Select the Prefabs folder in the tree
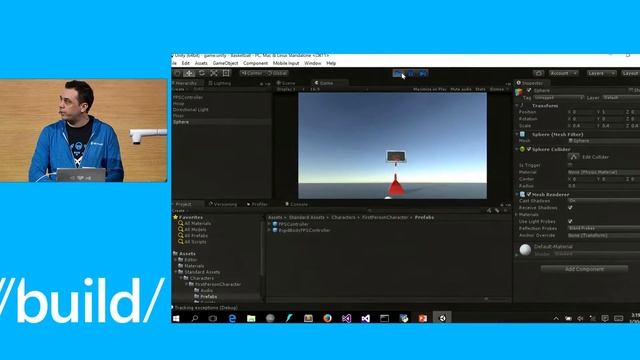Screen dimensions: 640x360 point(209,297)
